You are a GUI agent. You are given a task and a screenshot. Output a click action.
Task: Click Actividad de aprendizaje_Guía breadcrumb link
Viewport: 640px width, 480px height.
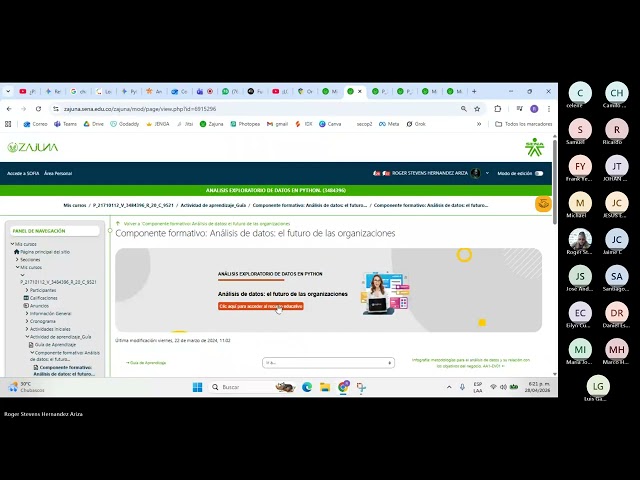[x=213, y=205]
